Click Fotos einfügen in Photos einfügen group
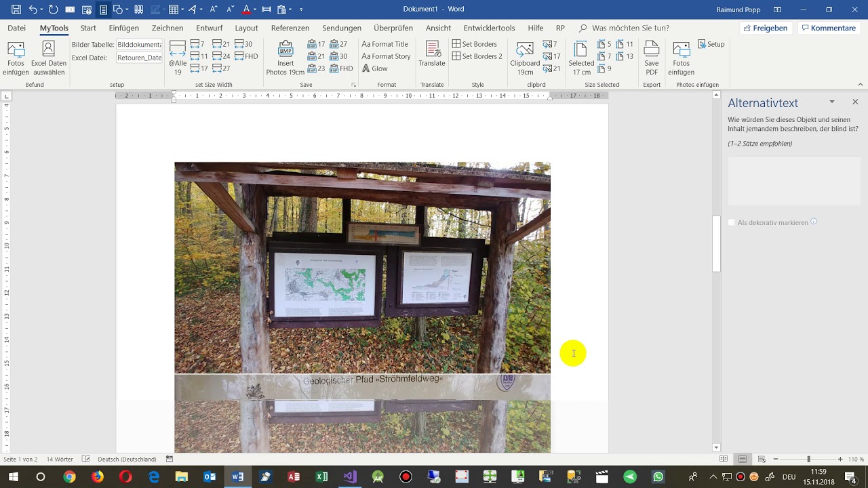The width and height of the screenshot is (868, 488). [x=682, y=58]
